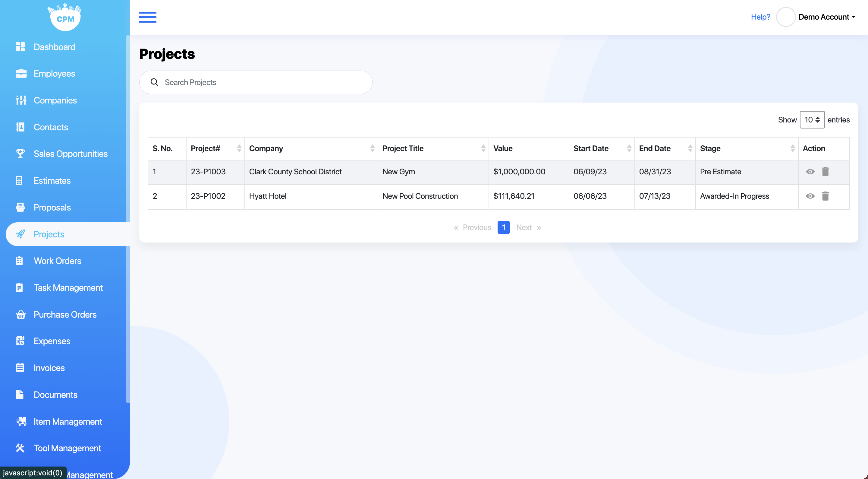The image size is (868, 479).
Task: Click the Dashboard grid icon
Action: click(x=20, y=47)
